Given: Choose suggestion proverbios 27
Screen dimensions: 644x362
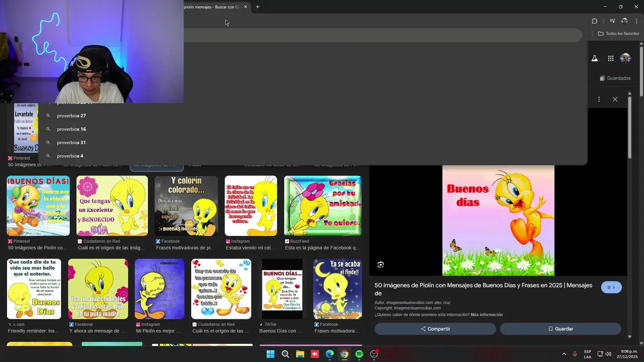Looking at the screenshot, I should point(71,116).
